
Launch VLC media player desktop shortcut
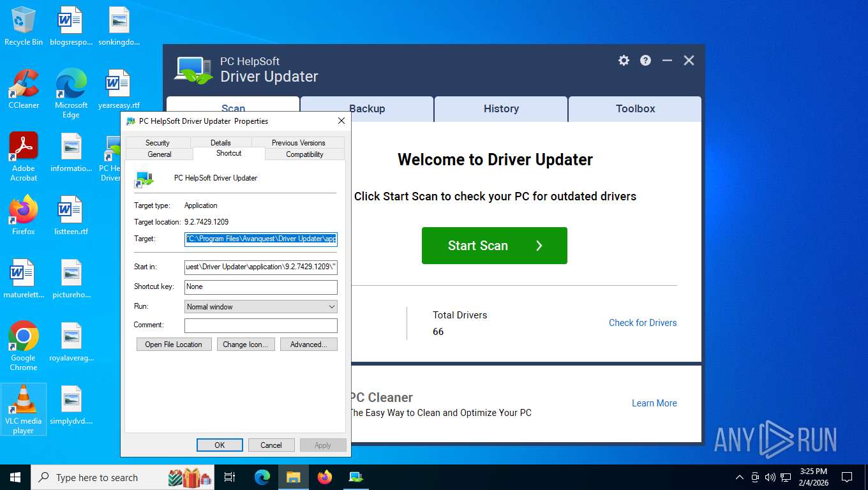pos(24,410)
